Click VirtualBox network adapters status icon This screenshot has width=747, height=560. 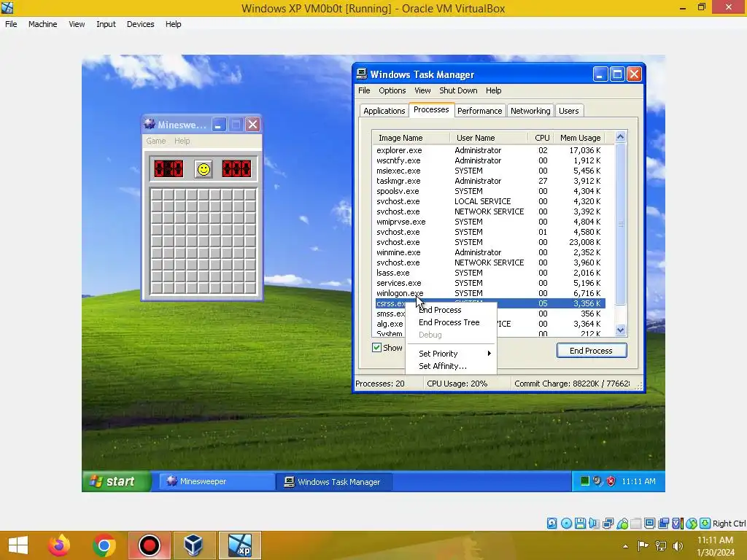click(x=608, y=524)
